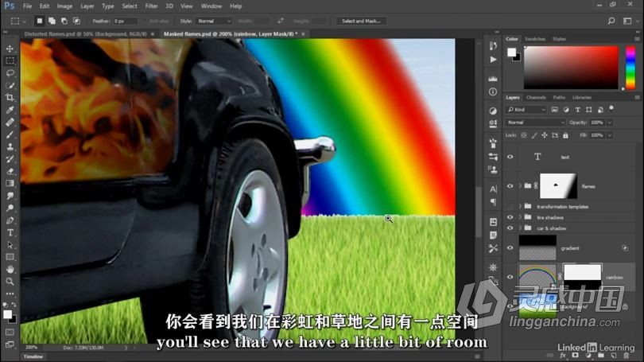The height and width of the screenshot is (362, 644).
Task: Hide the tire shadows group
Action: pyautogui.click(x=510, y=217)
